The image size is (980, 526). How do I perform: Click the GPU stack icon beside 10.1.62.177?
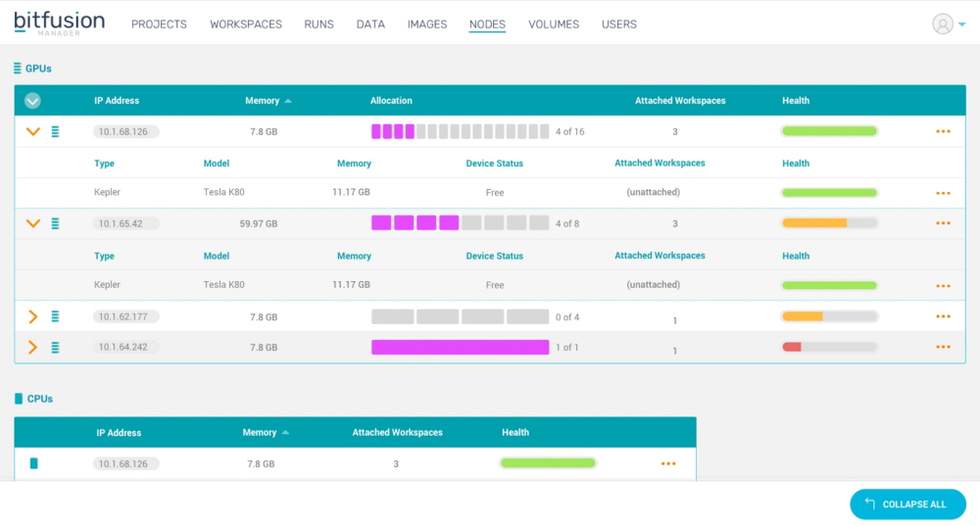(55, 316)
